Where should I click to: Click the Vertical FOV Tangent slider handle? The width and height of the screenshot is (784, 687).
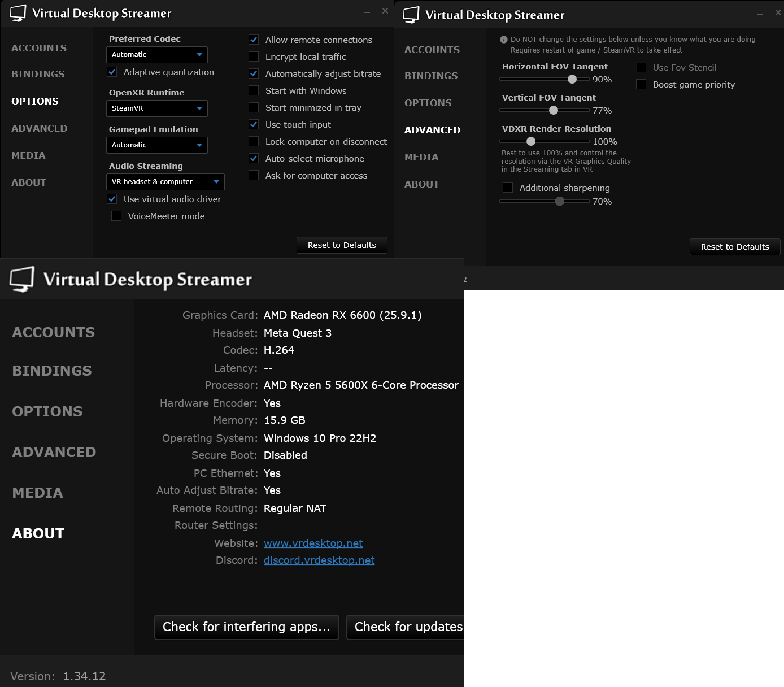coord(554,111)
